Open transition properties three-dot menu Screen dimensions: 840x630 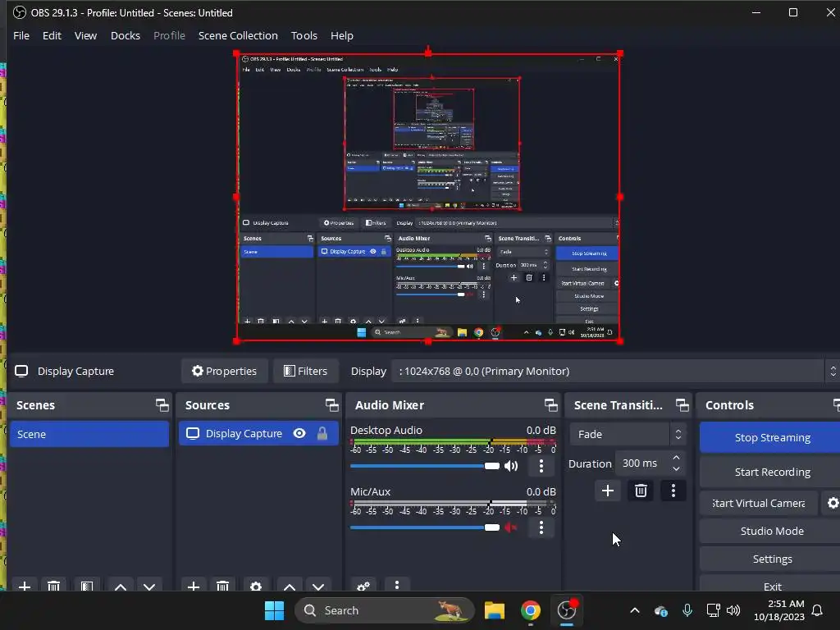click(x=673, y=491)
